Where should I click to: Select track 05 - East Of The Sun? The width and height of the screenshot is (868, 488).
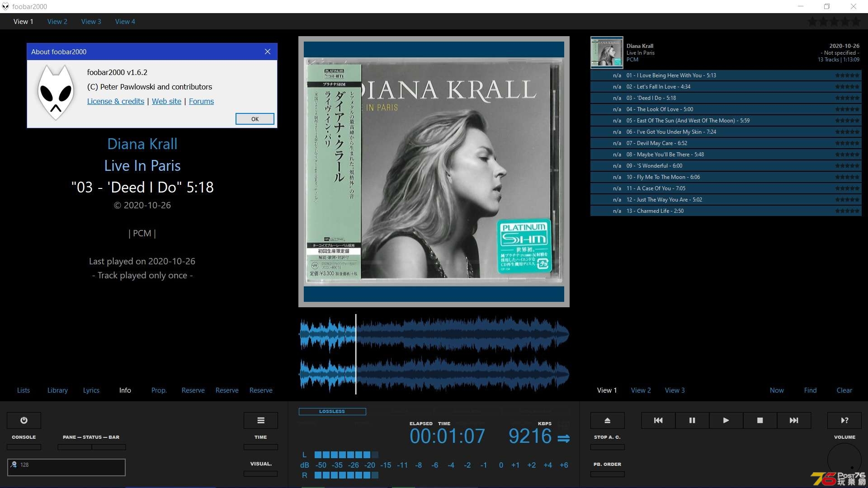726,121
